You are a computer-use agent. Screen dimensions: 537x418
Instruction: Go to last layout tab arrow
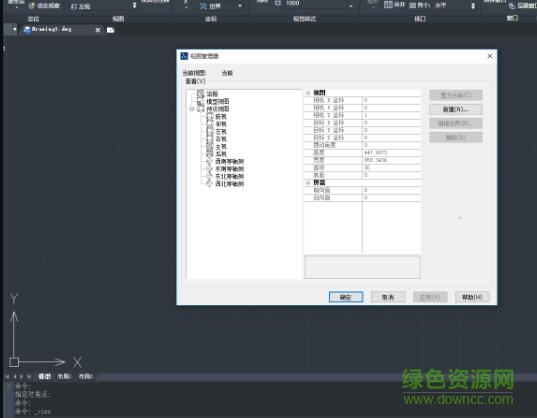coord(29,377)
